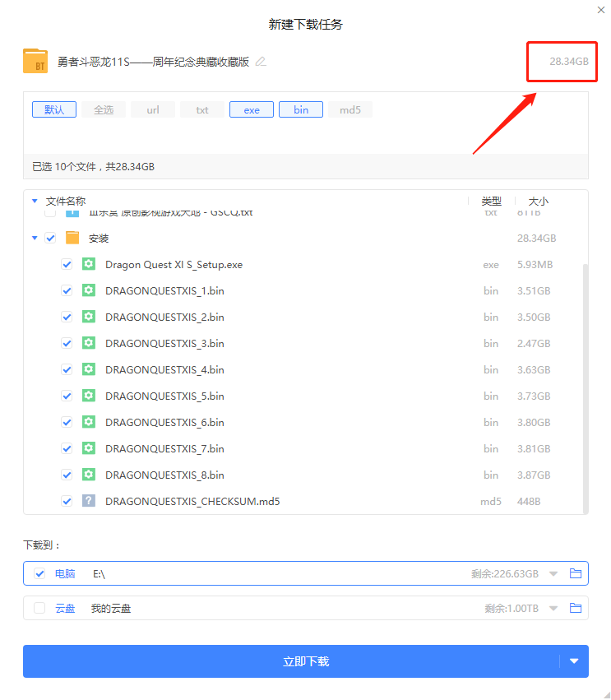
Task: Sort by 大小 column header
Action: (539, 201)
